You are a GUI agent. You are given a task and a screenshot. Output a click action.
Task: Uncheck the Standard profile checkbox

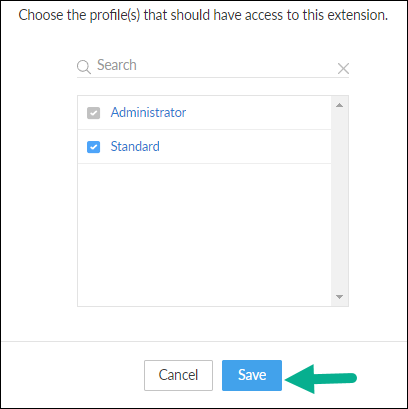[x=93, y=147]
